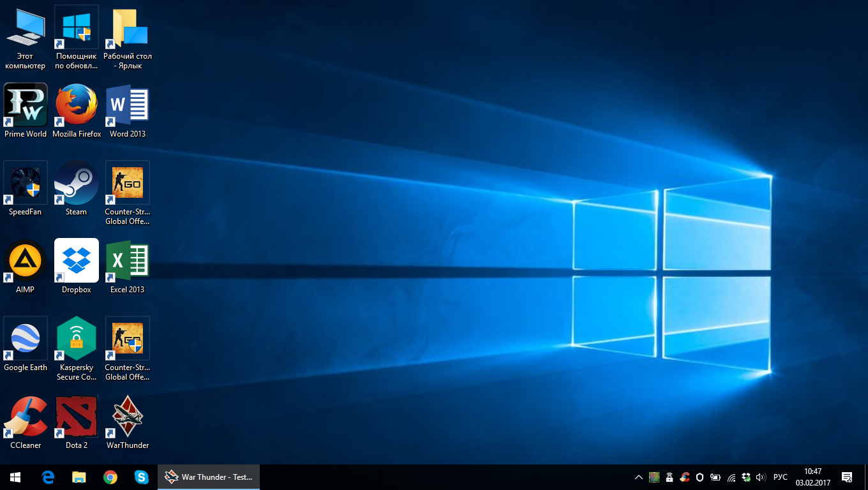
Task: Switch the РУС input language indicator
Action: 780,477
